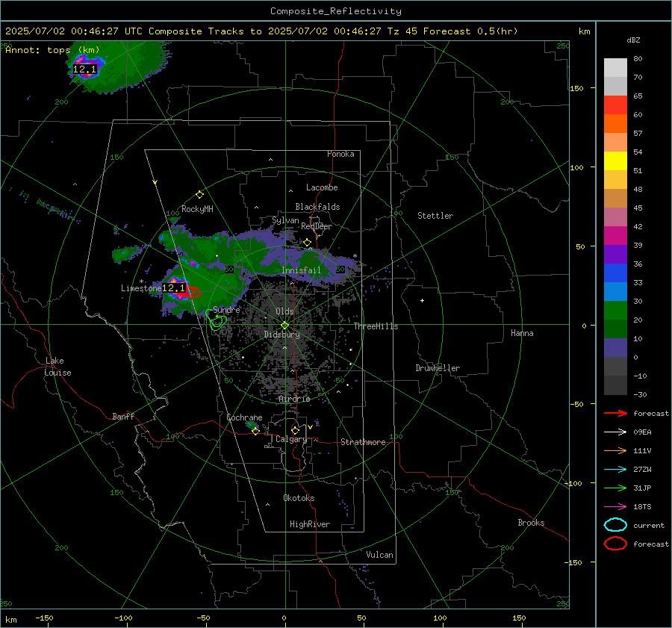Click the Innisfail label
This screenshot has width=672, height=628.
pos(301,270)
